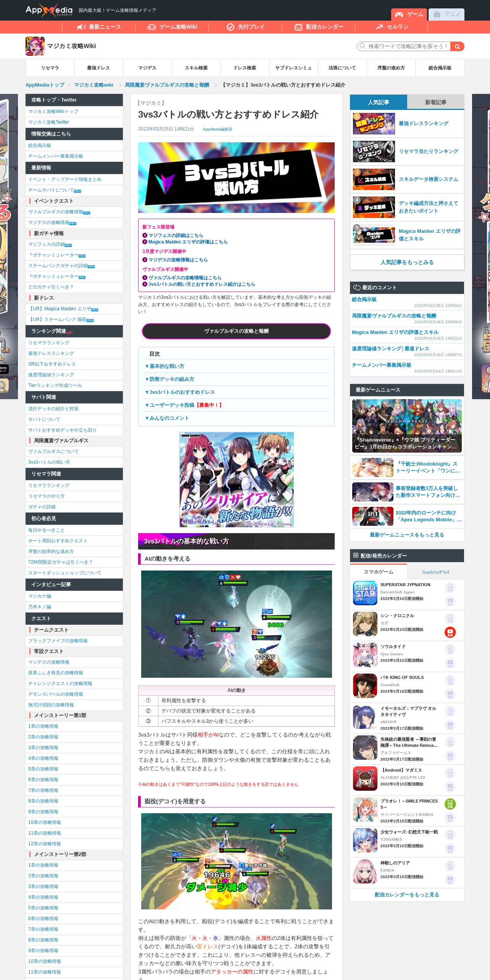Open 配信カレンダー in top navigation
The width and height of the screenshot is (490, 980).
pyautogui.click(x=319, y=27)
